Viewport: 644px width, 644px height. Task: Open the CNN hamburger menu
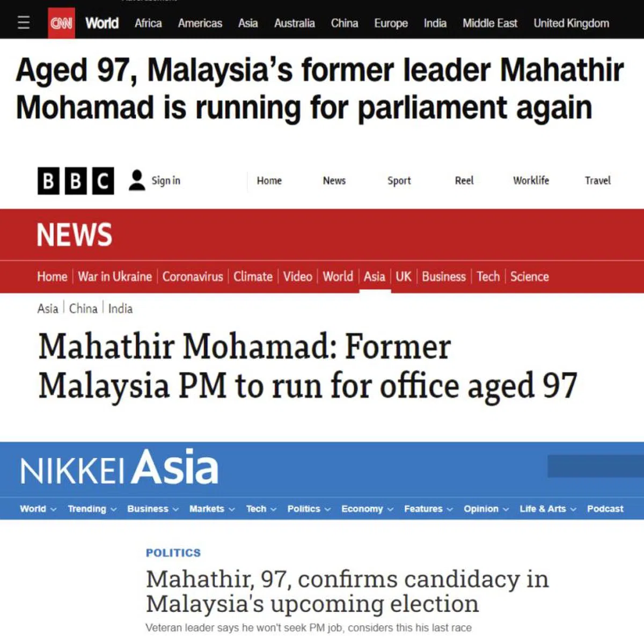pos(24,23)
